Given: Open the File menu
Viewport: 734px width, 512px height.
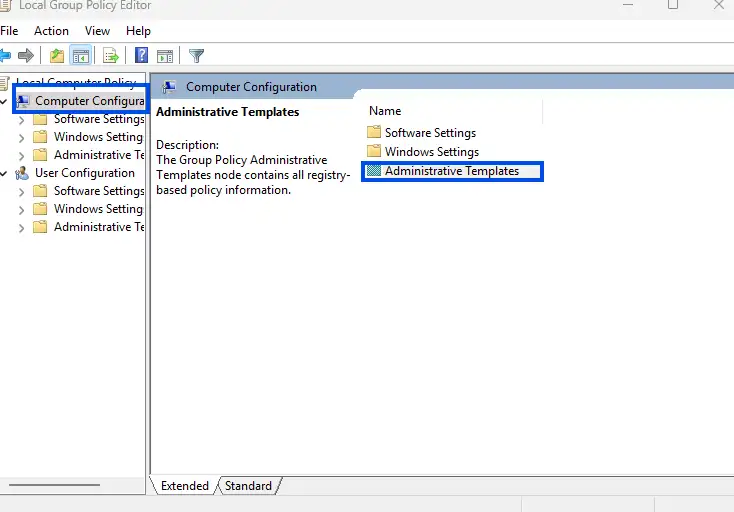Looking at the screenshot, I should [9, 31].
